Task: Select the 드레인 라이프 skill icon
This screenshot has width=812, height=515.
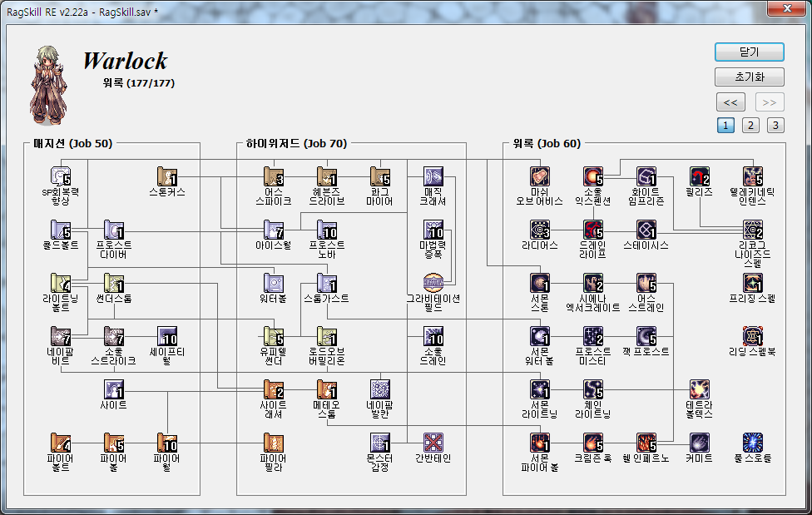Action: point(593,230)
